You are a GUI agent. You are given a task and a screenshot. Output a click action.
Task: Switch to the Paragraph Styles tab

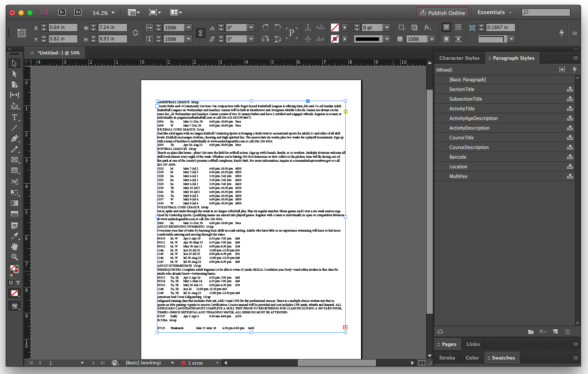(511, 58)
